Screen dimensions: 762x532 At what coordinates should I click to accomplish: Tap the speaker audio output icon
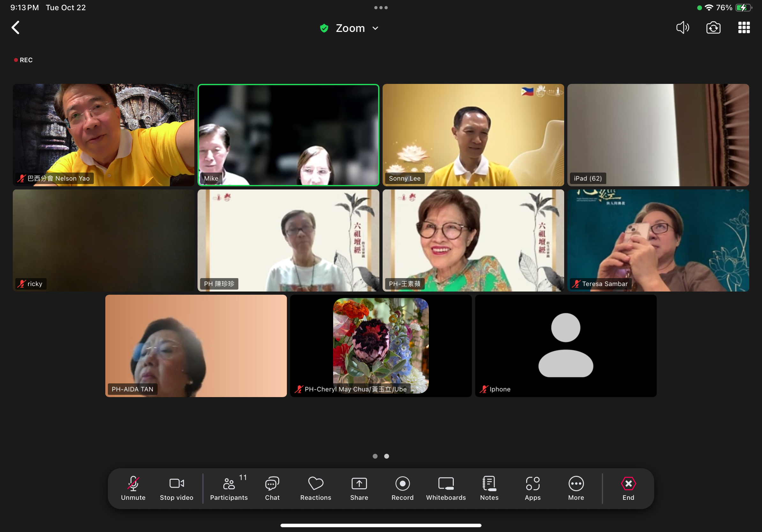682,27
